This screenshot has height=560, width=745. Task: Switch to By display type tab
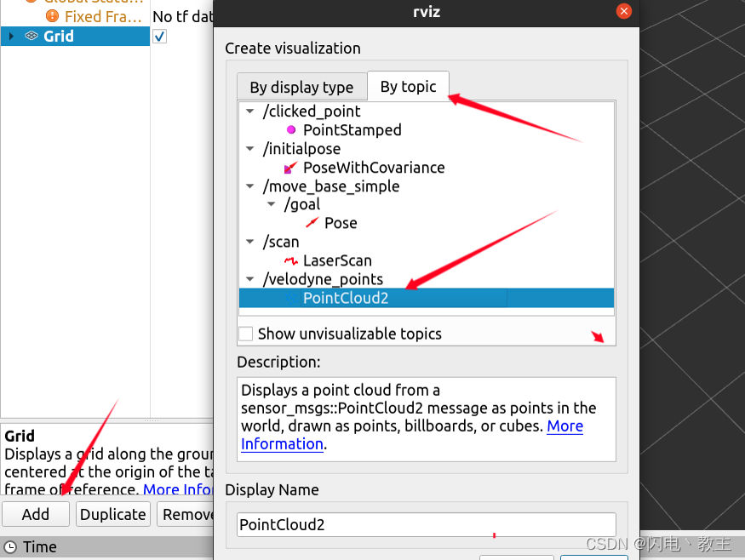tap(301, 87)
